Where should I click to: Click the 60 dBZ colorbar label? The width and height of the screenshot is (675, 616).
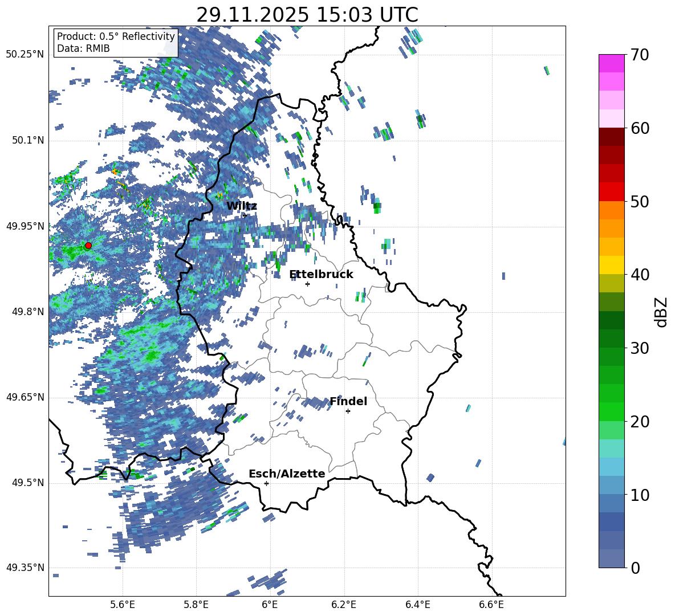coord(639,128)
